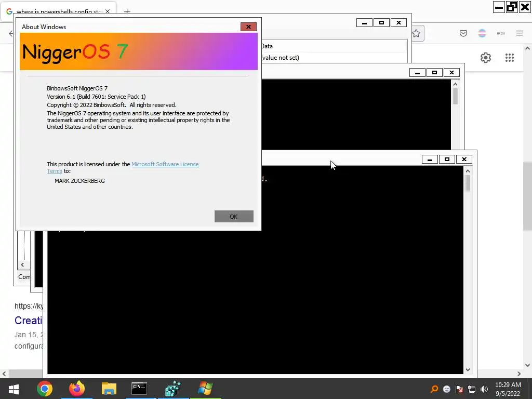Viewport: 532px width, 399px height.
Task: Select the 'where is powershells config' Firefox tab
Action: pyautogui.click(x=59, y=11)
